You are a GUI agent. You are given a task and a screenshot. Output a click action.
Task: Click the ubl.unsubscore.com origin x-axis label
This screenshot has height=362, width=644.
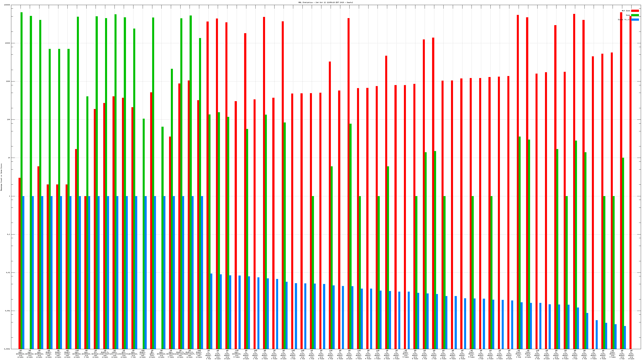coord(124,354)
